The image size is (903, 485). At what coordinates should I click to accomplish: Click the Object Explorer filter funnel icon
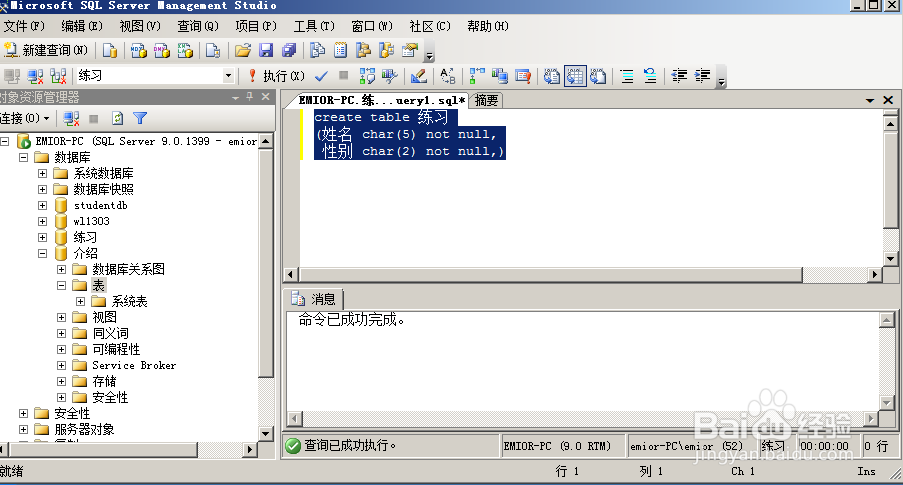(x=140, y=119)
